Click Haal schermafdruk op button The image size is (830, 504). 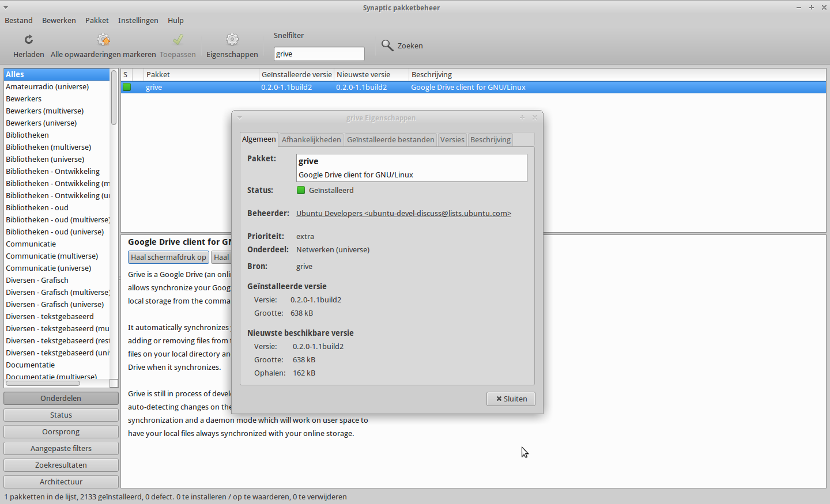click(168, 257)
